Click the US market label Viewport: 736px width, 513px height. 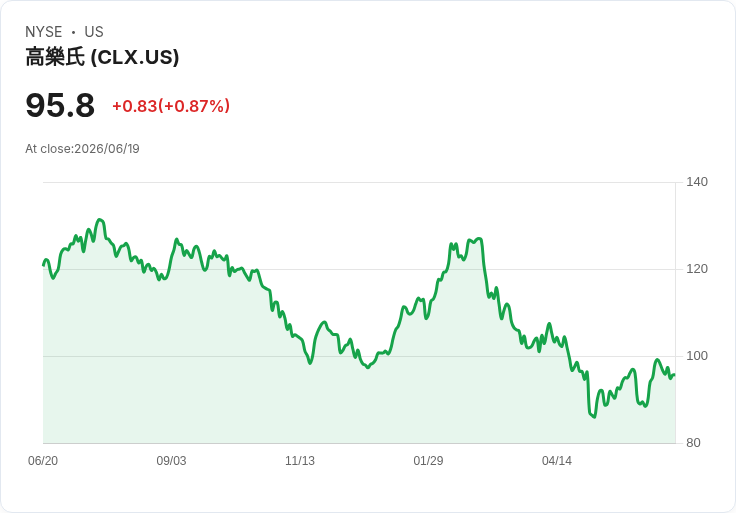pos(94,32)
